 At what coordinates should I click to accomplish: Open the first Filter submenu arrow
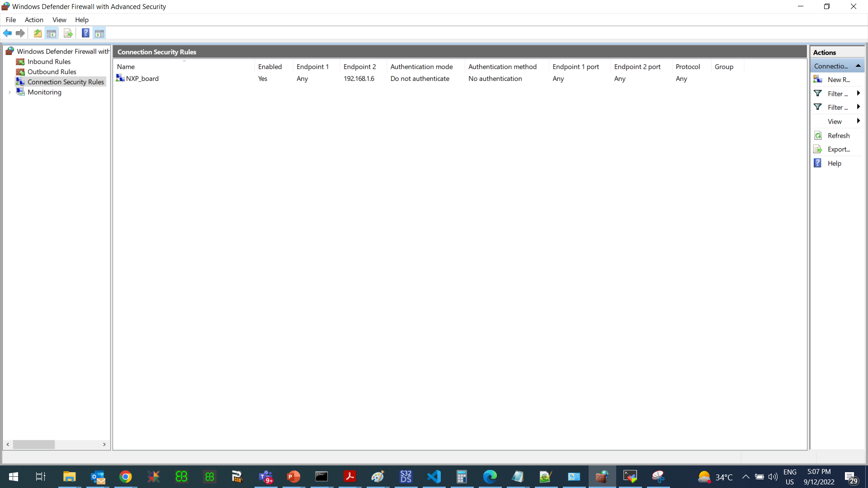[858, 94]
